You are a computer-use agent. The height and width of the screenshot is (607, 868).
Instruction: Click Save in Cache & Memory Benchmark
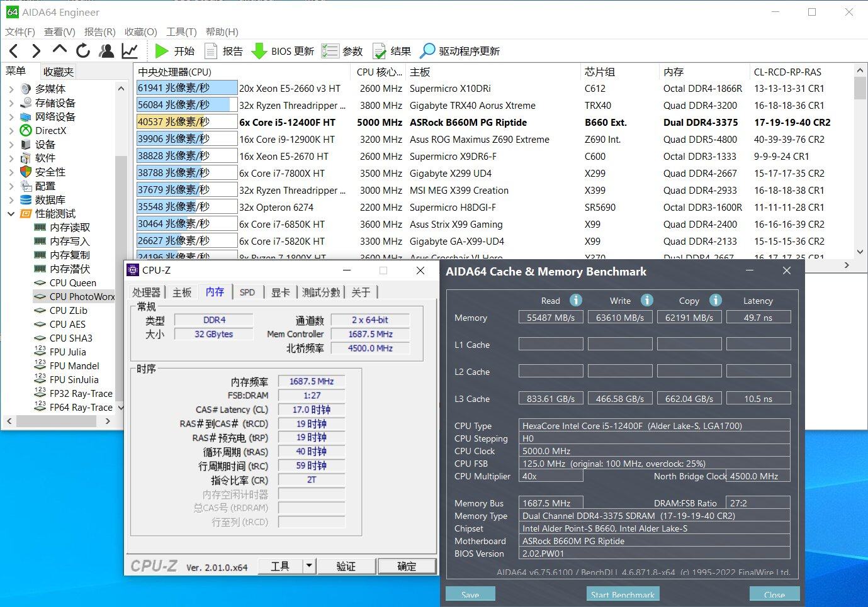[470, 594]
